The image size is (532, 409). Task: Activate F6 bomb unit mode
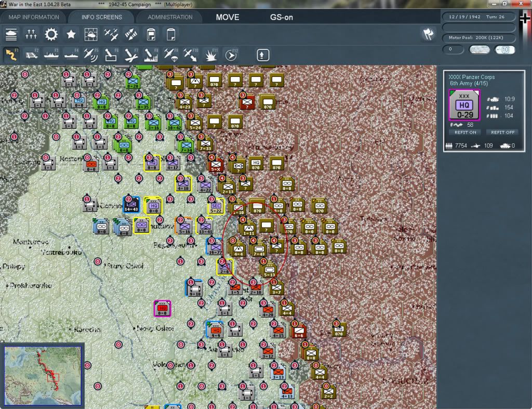coord(111,55)
